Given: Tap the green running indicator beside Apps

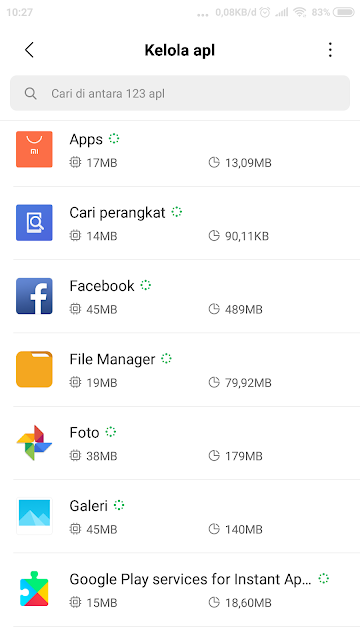Looking at the screenshot, I should click(114, 139).
